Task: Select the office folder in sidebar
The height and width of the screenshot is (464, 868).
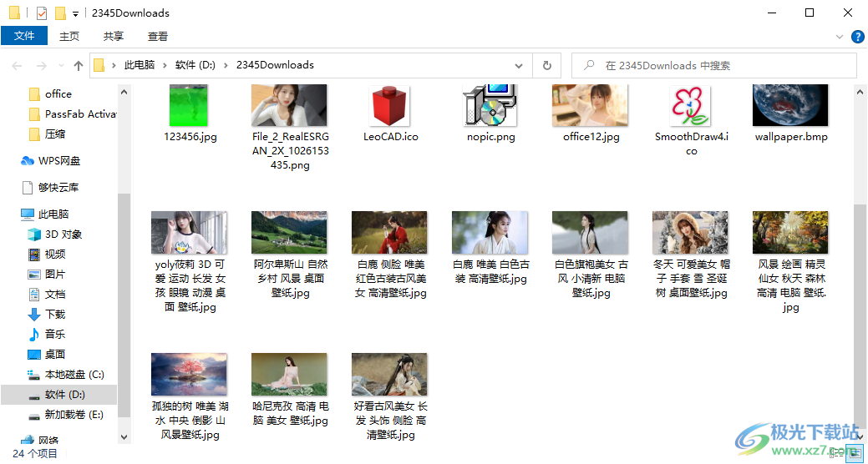Action: click(58, 94)
